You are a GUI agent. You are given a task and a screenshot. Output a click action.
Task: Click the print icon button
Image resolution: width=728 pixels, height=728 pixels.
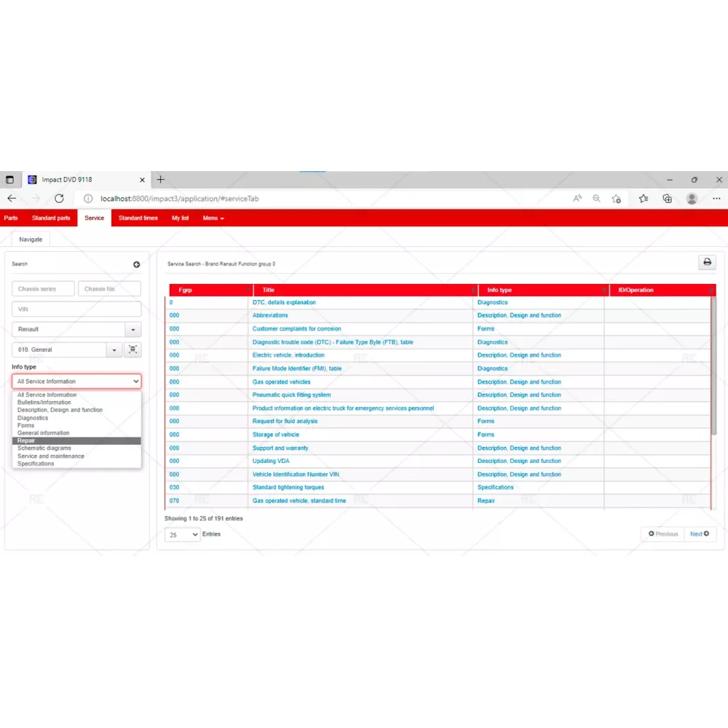707,263
